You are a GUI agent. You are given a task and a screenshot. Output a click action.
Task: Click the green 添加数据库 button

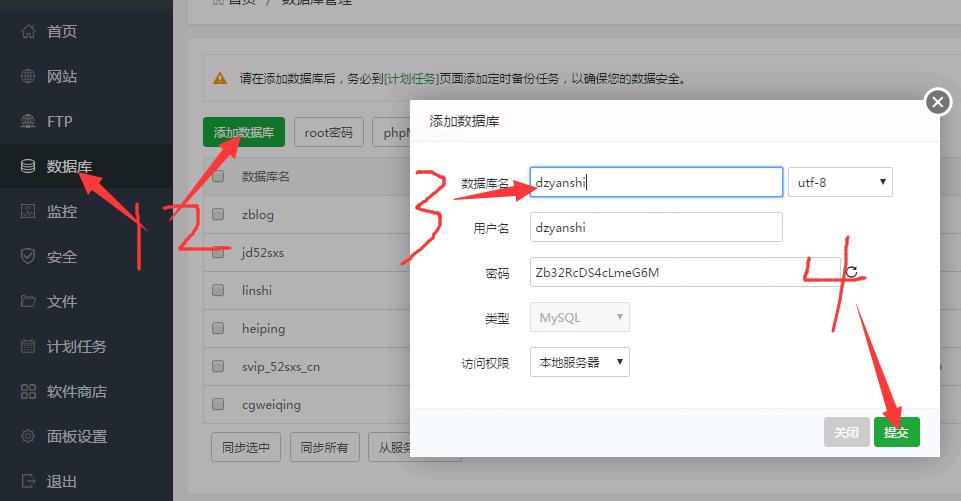[x=244, y=132]
